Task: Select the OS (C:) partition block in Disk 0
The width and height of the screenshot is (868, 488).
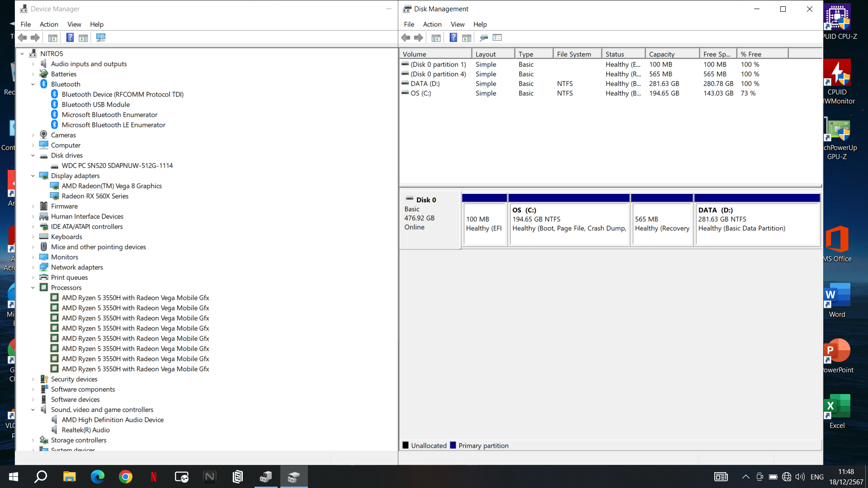Action: click(x=569, y=221)
